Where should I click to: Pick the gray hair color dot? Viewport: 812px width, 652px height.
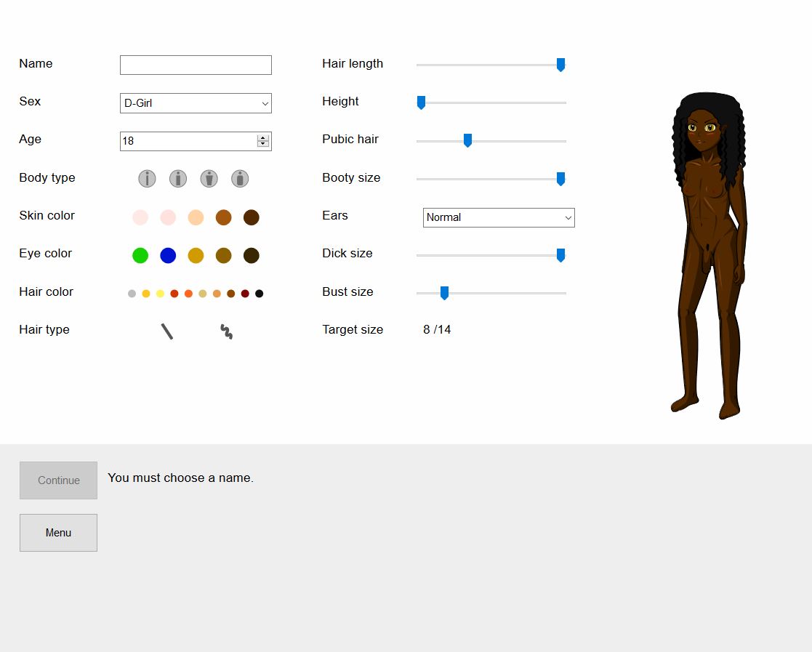tap(132, 294)
